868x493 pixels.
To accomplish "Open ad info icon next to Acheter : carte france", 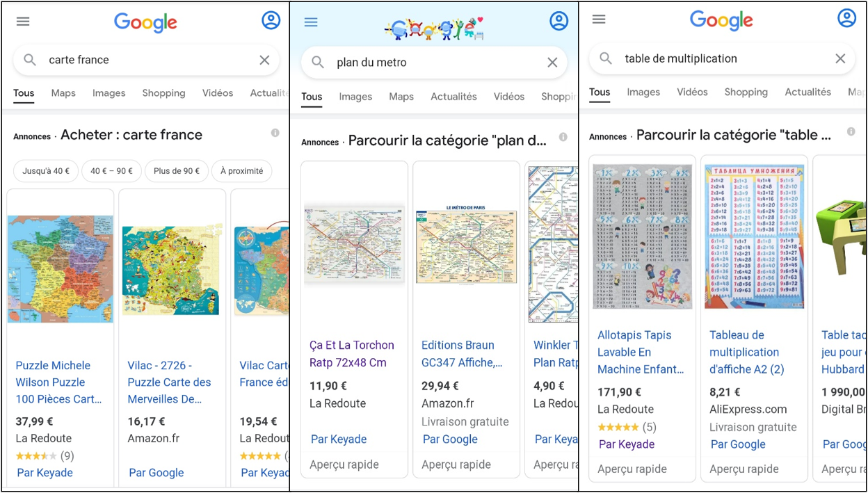I will pyautogui.click(x=275, y=133).
